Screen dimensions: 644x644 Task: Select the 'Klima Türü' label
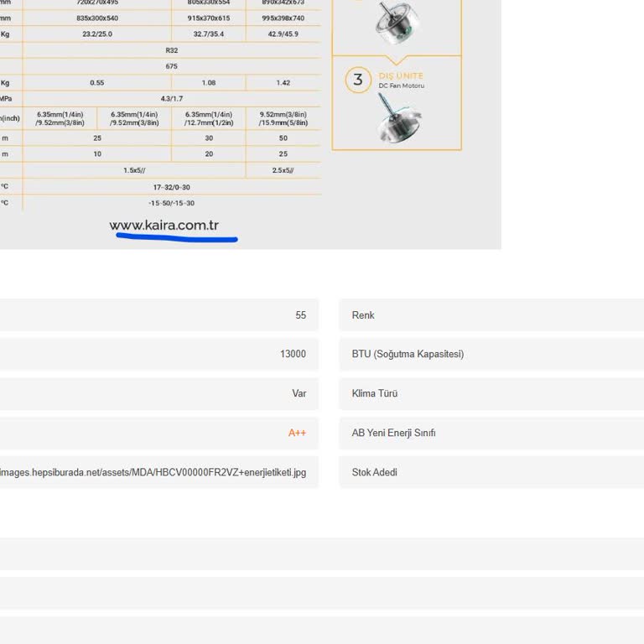tap(375, 393)
